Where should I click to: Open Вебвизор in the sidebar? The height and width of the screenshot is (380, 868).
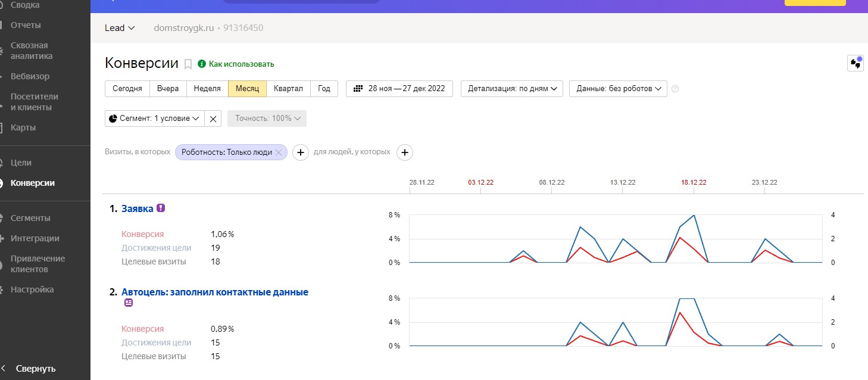(30, 76)
